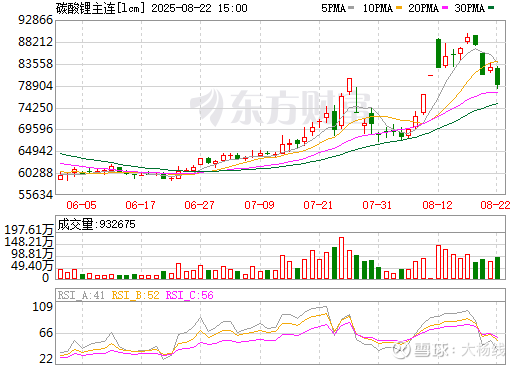
Task: Click the 东方财富 watermark logo
Action: click(280, 107)
